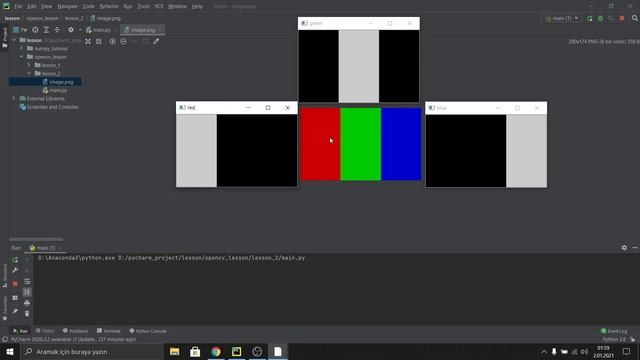Screen dimensions: 640x360
Task: Click the image viewer fit-to-window icon
Action: tap(88, 41)
